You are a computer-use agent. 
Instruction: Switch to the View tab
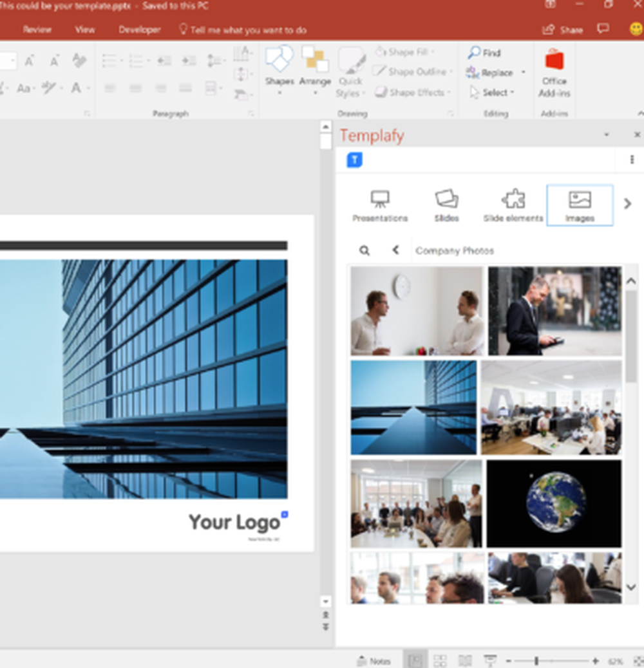click(84, 30)
